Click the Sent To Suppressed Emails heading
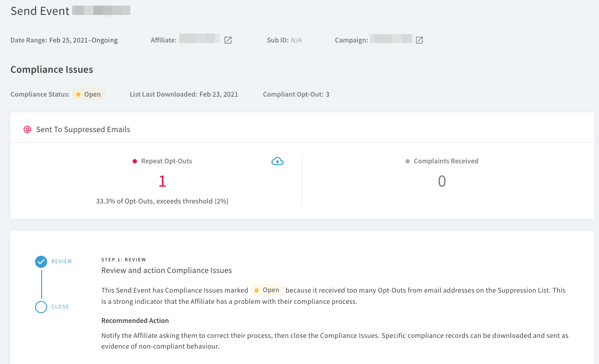The height and width of the screenshot is (364, 599). 83,129
